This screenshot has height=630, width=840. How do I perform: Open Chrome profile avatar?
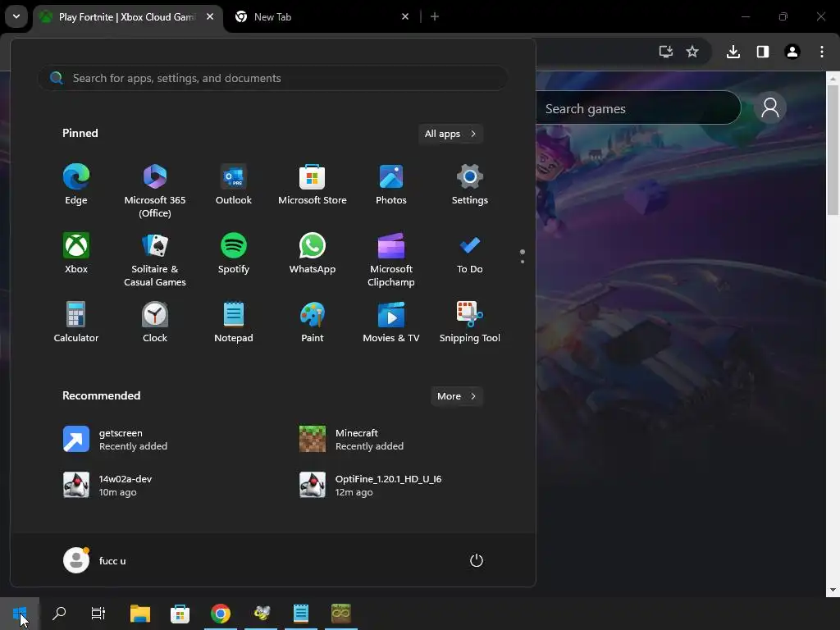(792, 52)
